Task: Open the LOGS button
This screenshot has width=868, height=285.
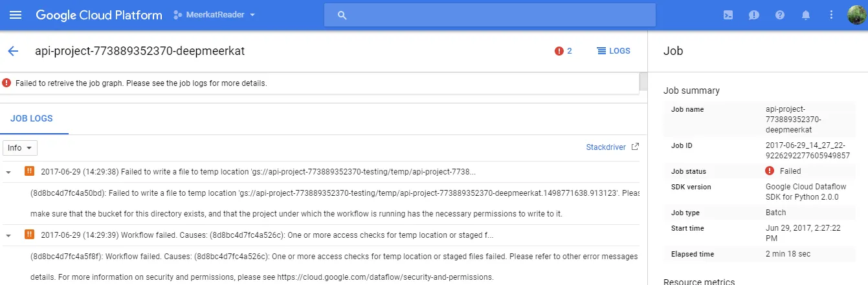Action: [613, 51]
